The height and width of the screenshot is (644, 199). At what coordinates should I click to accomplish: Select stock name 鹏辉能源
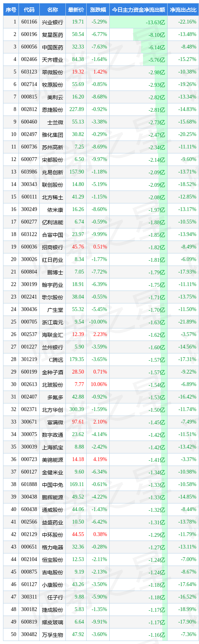(53, 497)
